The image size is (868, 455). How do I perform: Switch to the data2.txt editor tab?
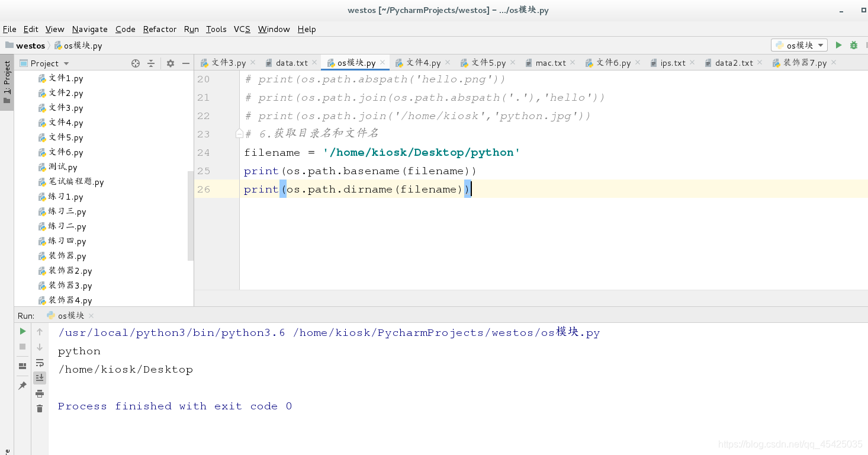pyautogui.click(x=734, y=63)
